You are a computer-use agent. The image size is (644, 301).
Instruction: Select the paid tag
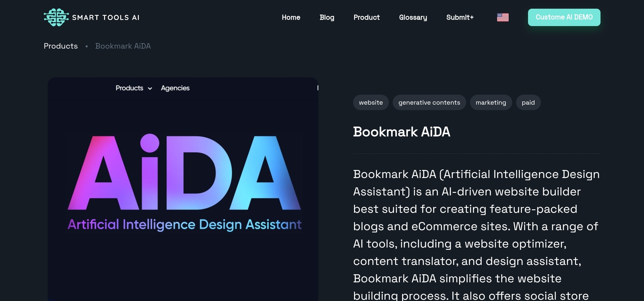coord(528,102)
